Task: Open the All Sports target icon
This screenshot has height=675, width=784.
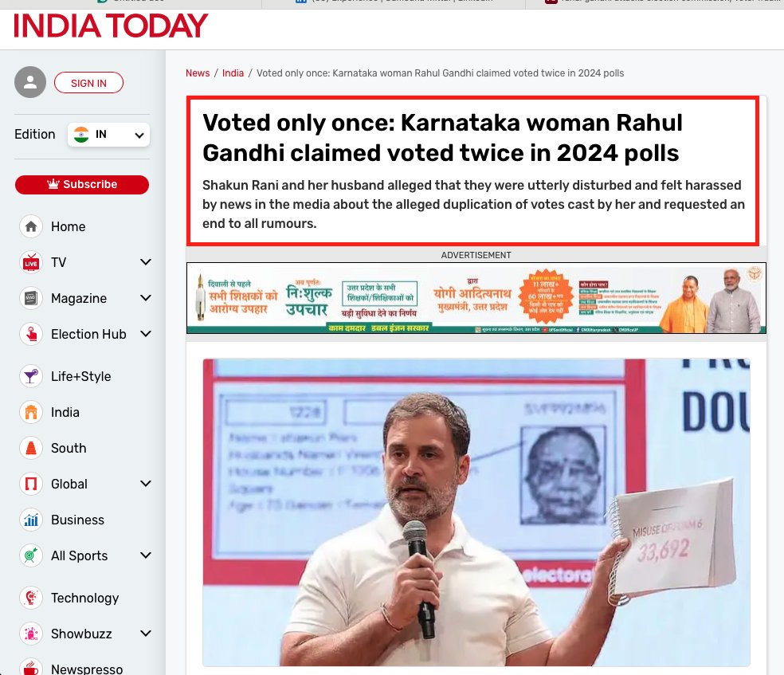Action: coord(31,555)
